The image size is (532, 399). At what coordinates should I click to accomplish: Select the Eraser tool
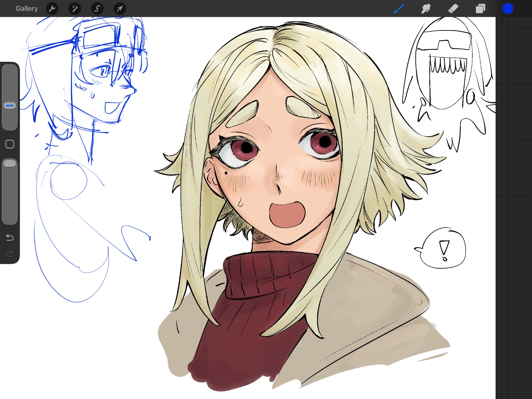click(x=453, y=9)
